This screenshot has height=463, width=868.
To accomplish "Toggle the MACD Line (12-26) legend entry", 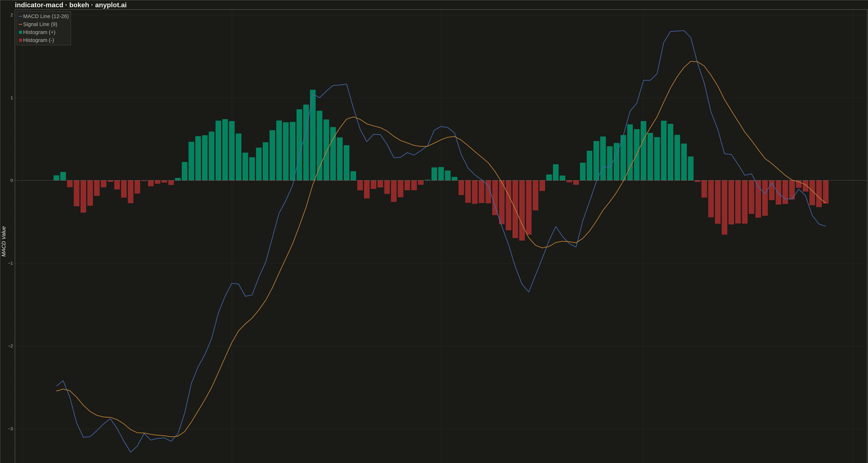I will coord(44,16).
